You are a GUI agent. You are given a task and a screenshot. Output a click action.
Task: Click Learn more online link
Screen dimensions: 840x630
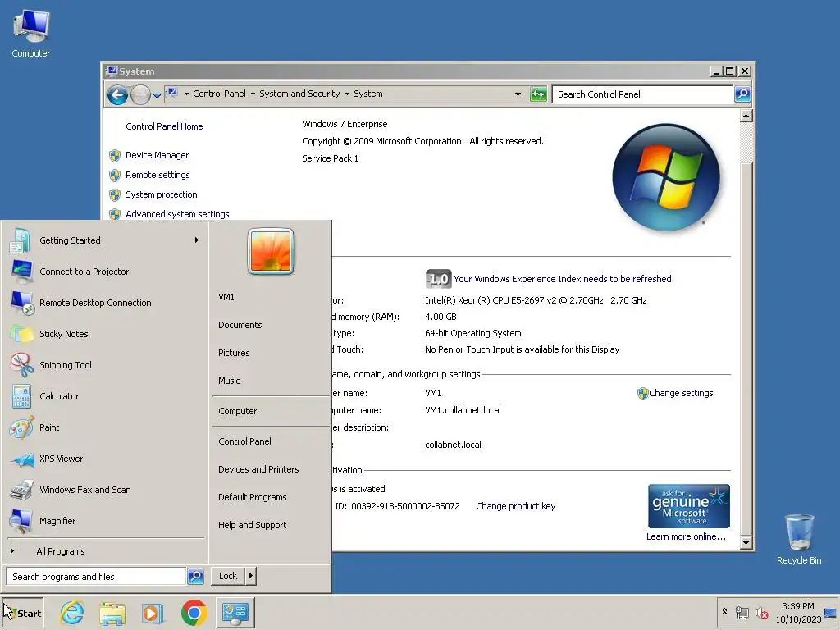[686, 536]
